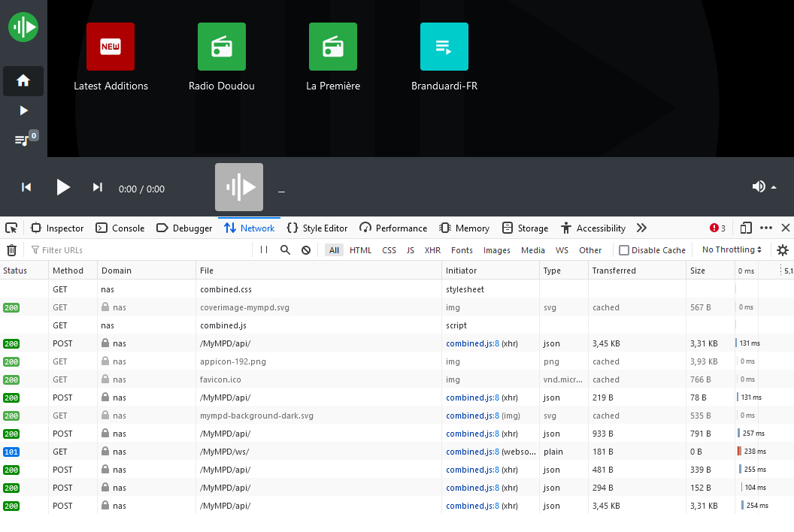Open the volume control dropdown
Image resolution: width=794 pixels, height=532 pixels.
[764, 187]
